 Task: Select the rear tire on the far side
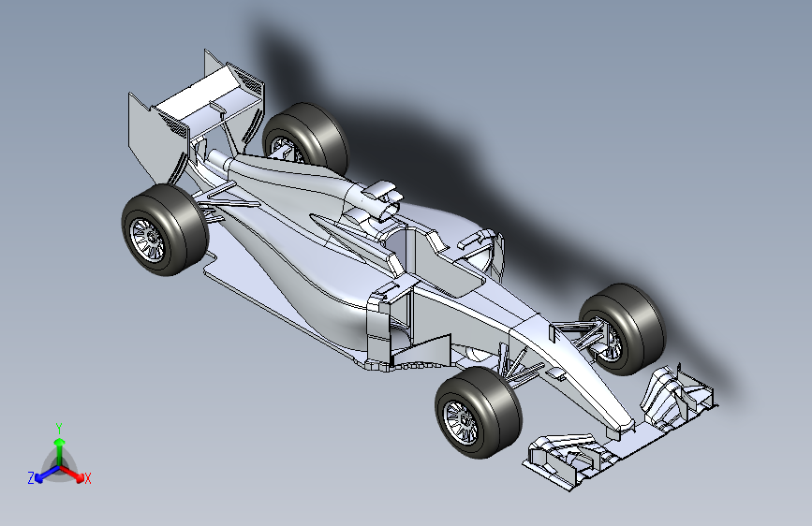pos(306,139)
